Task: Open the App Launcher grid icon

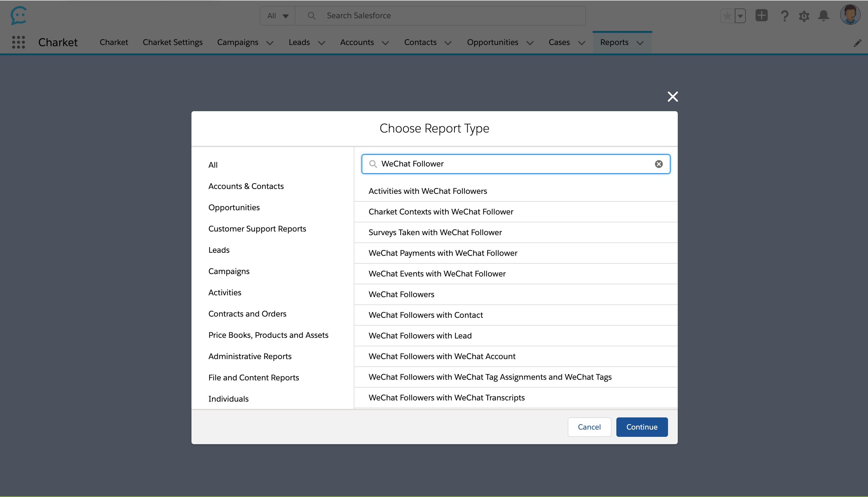Action: [19, 42]
